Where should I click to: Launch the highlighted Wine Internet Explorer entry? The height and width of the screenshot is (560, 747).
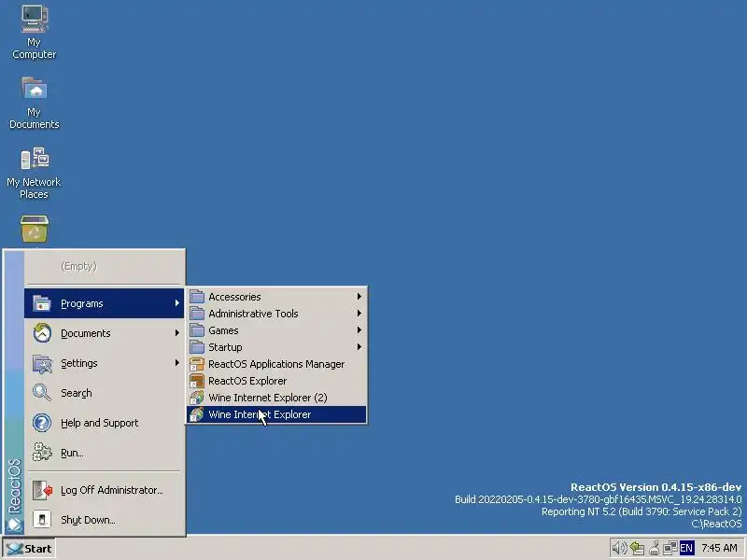[276, 414]
